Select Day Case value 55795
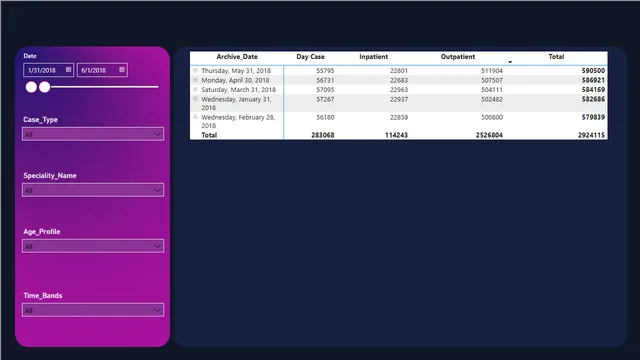 click(x=325, y=71)
